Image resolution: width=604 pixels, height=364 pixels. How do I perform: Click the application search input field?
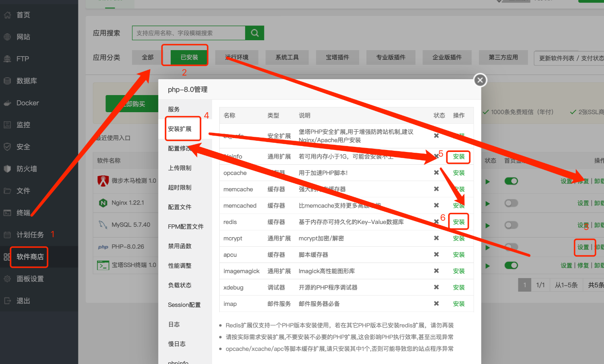(189, 33)
